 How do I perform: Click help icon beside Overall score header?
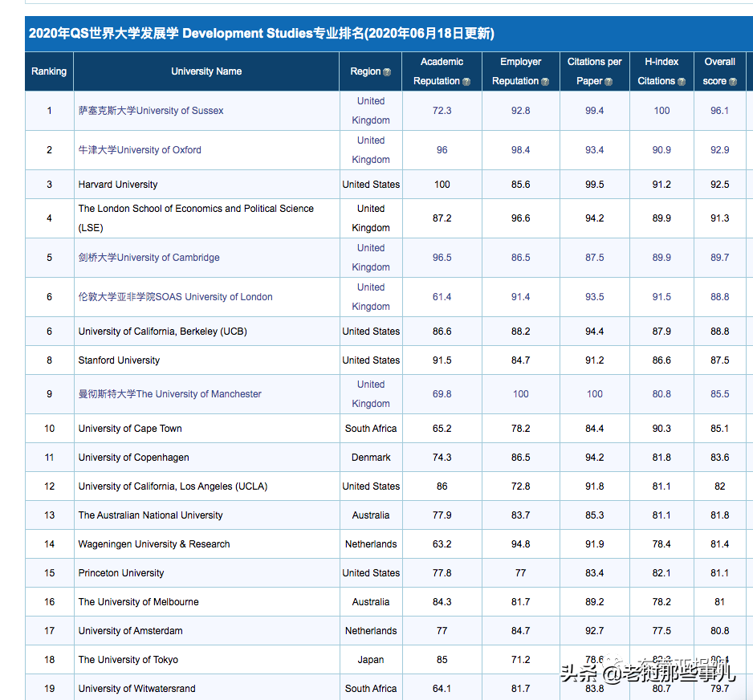tap(732, 82)
